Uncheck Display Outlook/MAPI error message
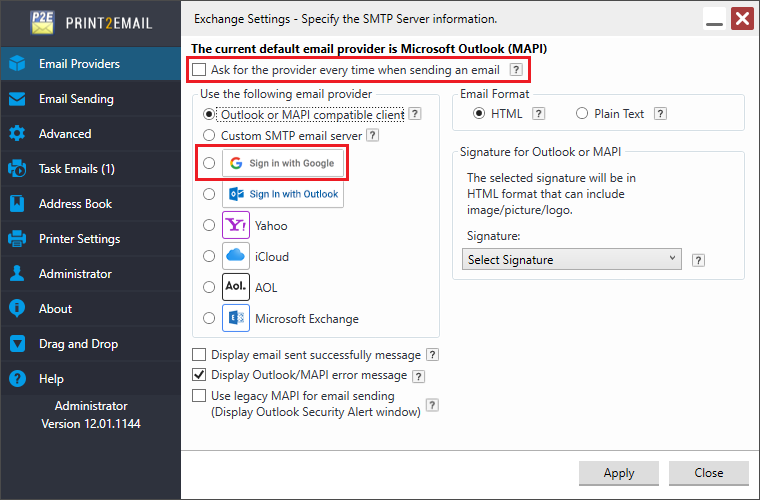Screen dimensions: 760x500 (199, 375)
